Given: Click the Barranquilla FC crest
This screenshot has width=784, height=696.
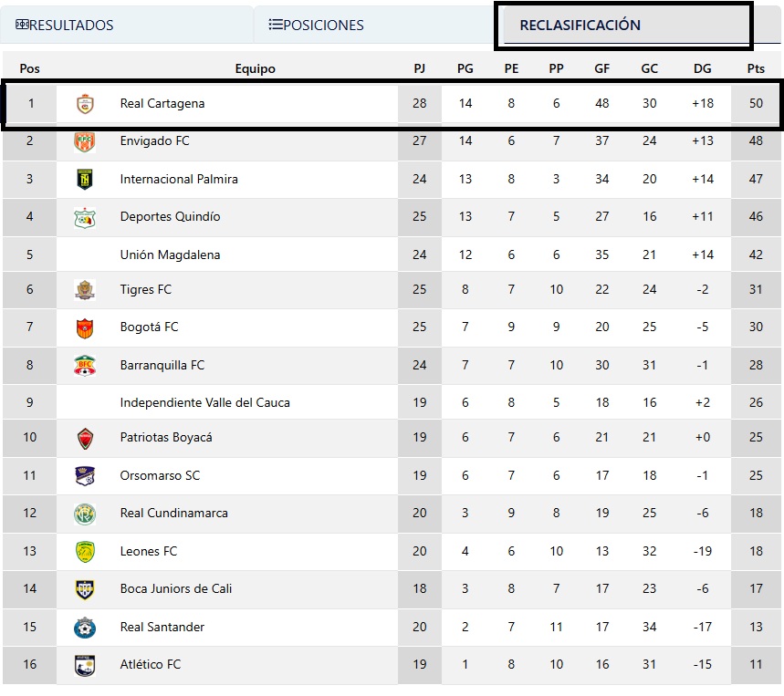Looking at the screenshot, I should (x=85, y=366).
